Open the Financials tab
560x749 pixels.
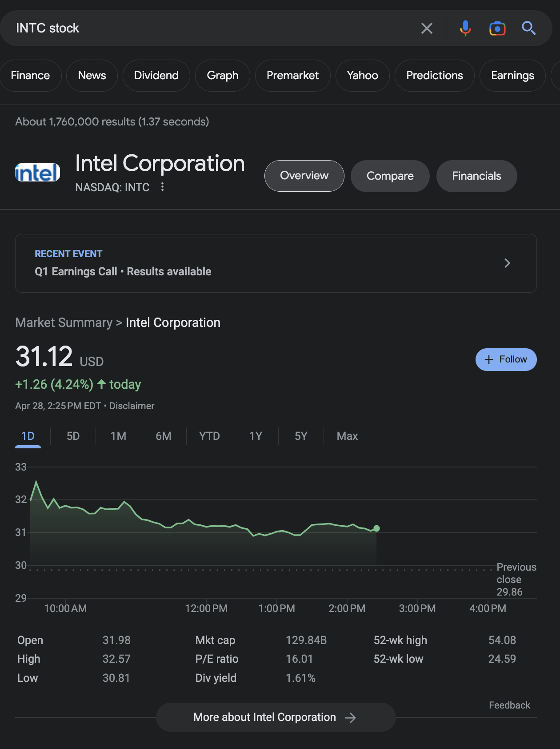tap(476, 176)
